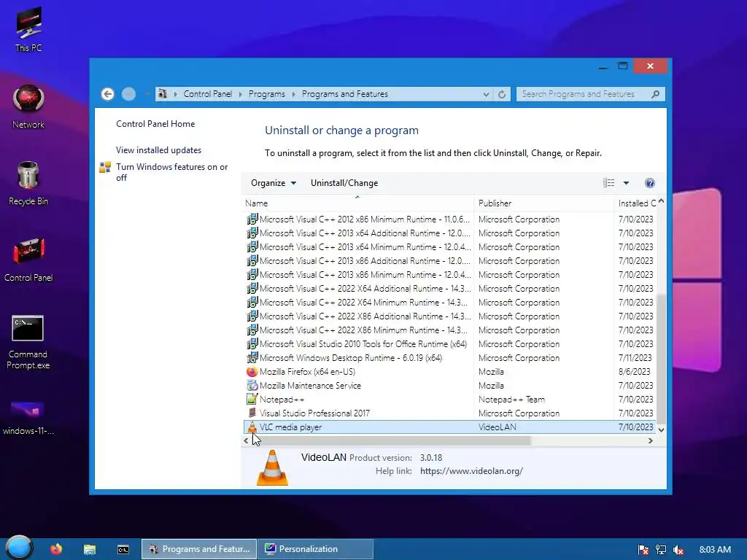
Task: Select Visual C++ 2022 X64 Additional Runtime
Action: pos(449,289)
